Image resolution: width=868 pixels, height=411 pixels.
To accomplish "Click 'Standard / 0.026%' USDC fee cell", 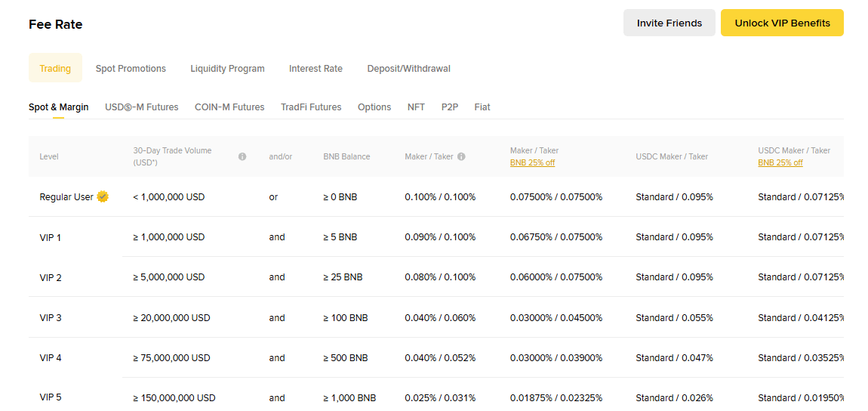I will click(674, 397).
